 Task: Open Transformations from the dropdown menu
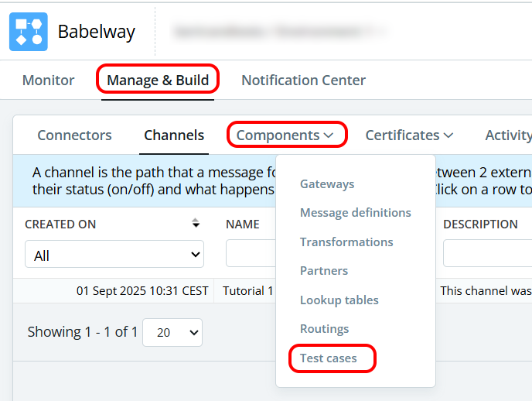click(346, 242)
